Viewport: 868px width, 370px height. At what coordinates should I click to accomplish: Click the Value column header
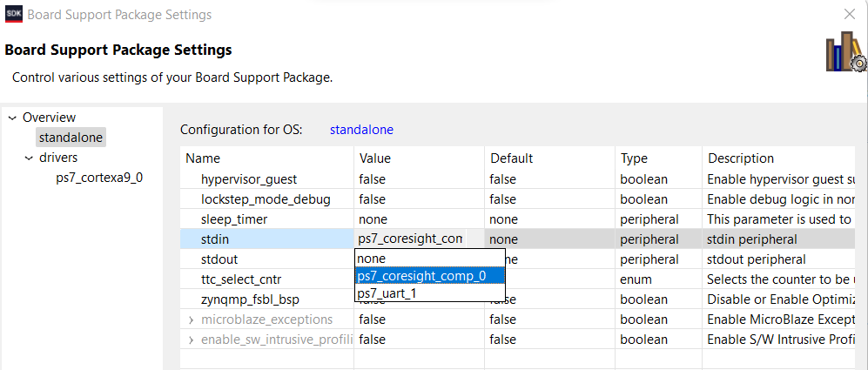[x=375, y=158]
